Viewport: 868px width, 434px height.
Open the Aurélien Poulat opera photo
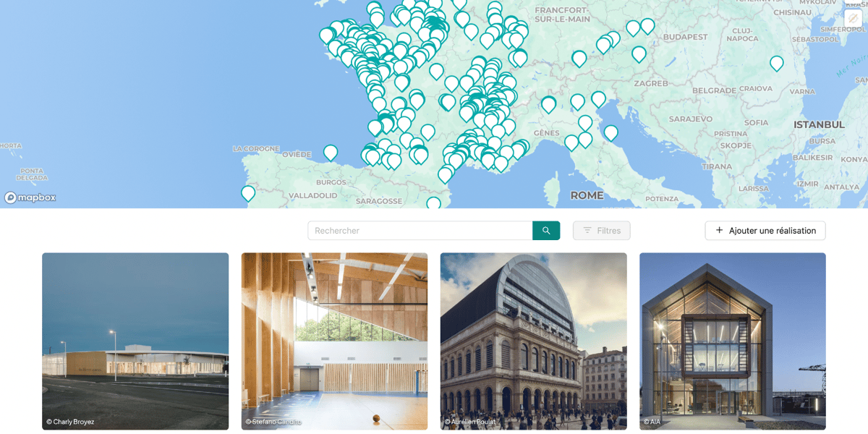534,341
